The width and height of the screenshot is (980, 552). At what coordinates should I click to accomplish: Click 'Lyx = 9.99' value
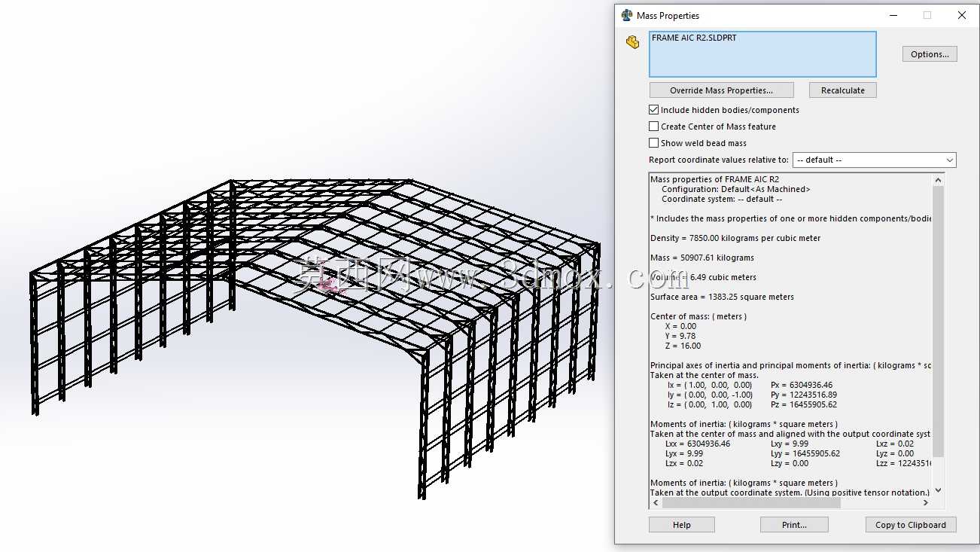point(684,453)
